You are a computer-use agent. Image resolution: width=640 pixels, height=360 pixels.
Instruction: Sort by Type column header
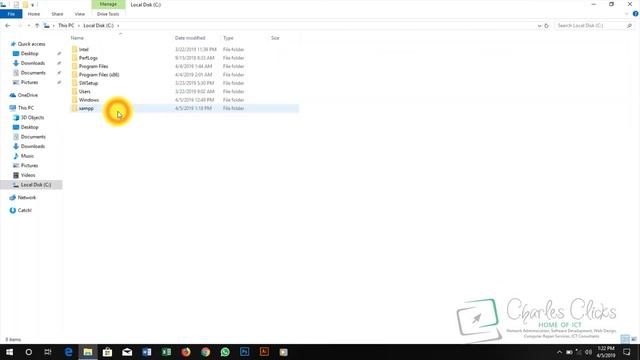click(x=228, y=38)
